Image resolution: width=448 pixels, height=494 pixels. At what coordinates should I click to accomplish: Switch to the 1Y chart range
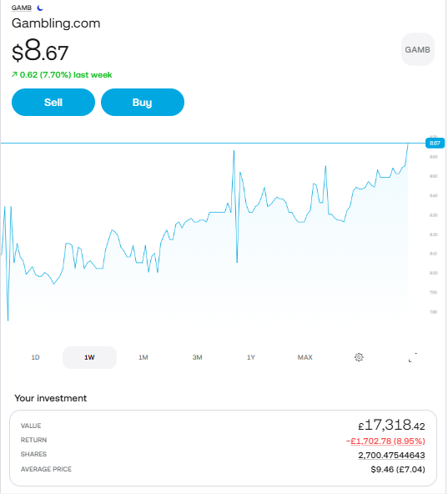[x=251, y=357]
